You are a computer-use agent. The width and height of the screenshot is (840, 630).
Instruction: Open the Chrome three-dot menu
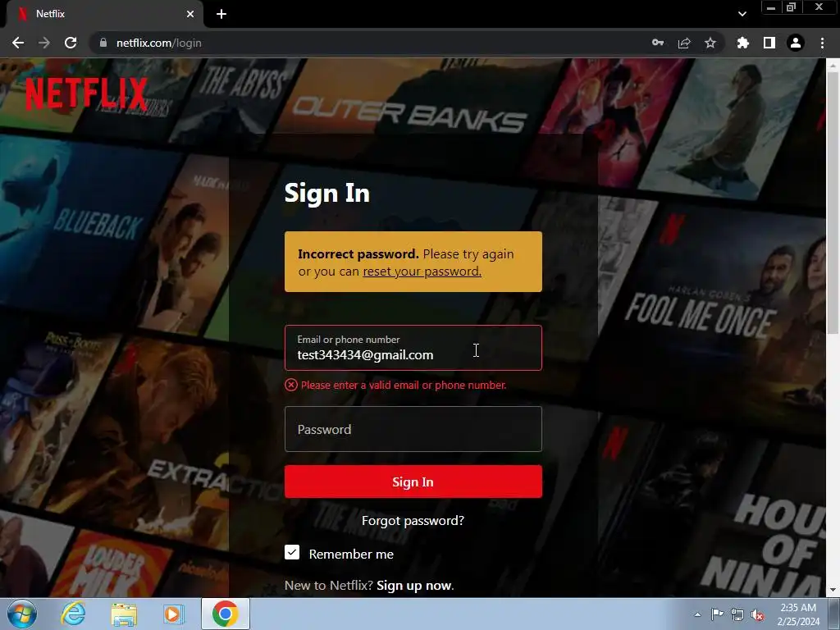822,43
